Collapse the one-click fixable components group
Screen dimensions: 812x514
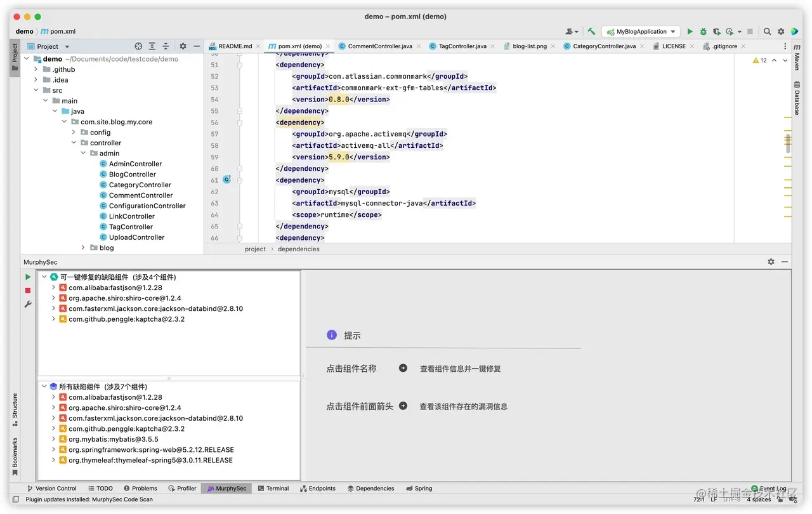(x=44, y=277)
